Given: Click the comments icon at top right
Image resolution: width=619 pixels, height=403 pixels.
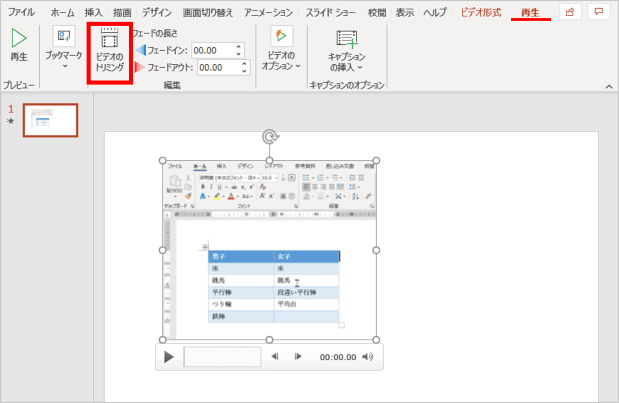Looking at the screenshot, I should click(599, 12).
